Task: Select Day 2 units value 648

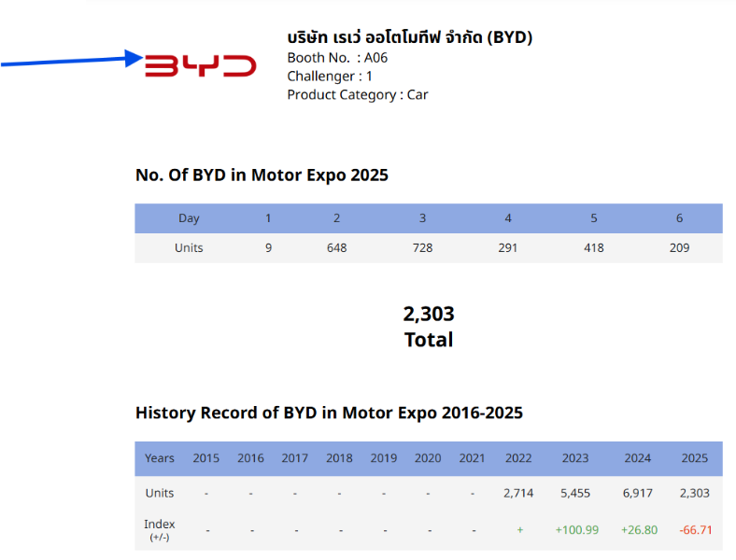Action: point(336,248)
